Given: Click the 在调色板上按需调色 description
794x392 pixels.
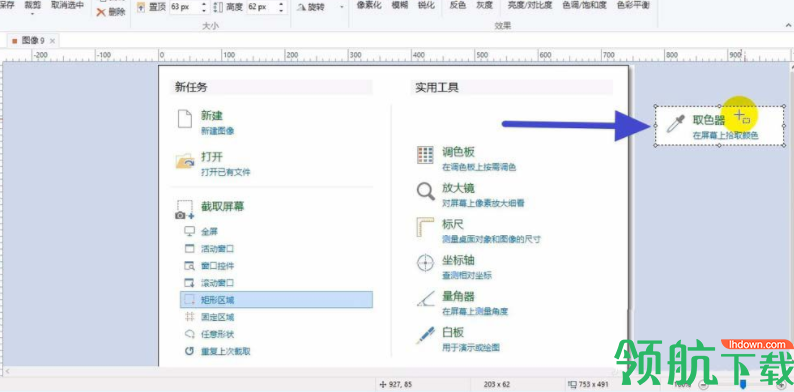Looking at the screenshot, I should point(479,167).
